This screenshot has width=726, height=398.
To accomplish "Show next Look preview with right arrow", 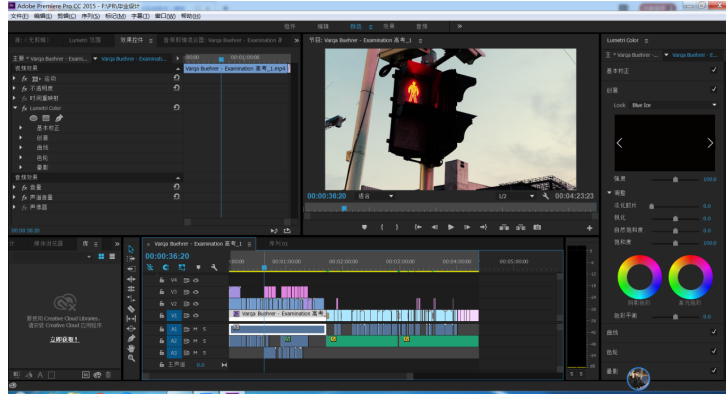I will coord(710,143).
